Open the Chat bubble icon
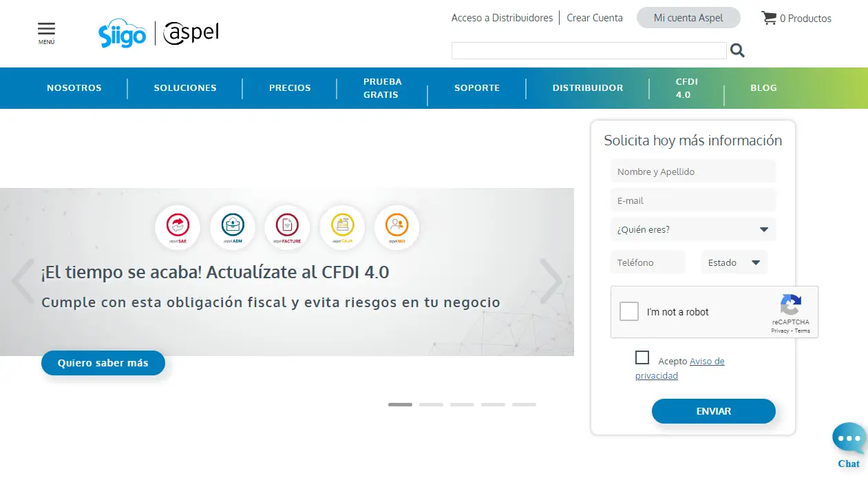Viewport: 868px width, 489px height. (849, 439)
